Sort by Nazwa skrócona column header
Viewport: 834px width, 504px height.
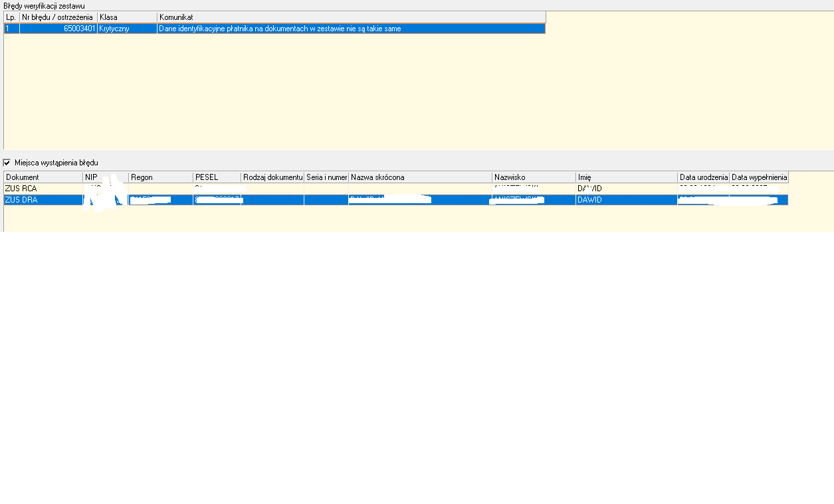coord(420,177)
